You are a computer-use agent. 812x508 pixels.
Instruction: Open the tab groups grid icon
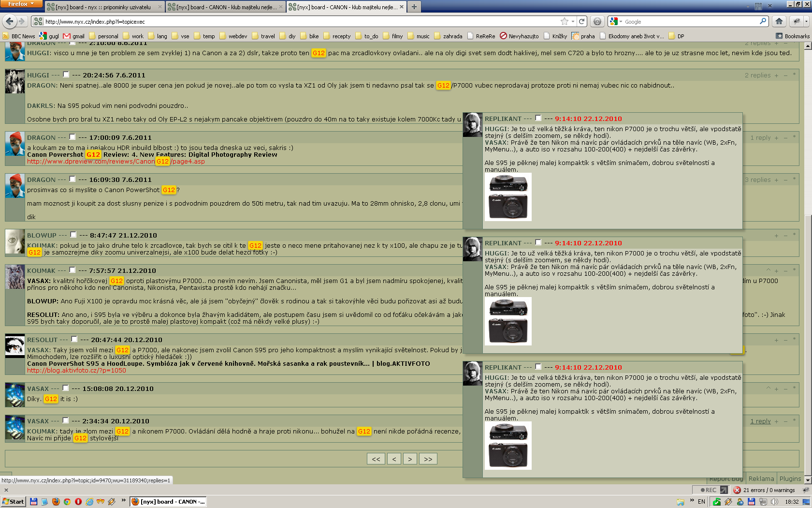click(758, 6)
